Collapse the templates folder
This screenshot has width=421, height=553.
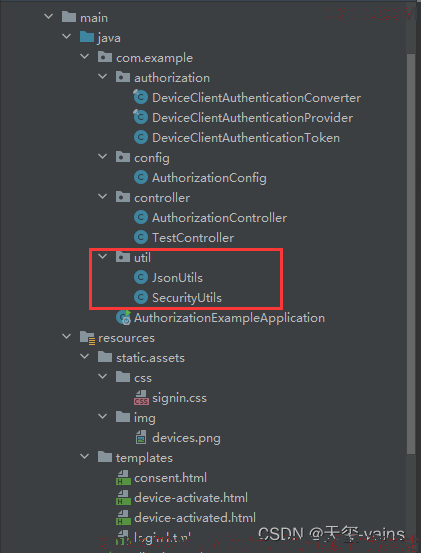pyautogui.click(x=85, y=457)
